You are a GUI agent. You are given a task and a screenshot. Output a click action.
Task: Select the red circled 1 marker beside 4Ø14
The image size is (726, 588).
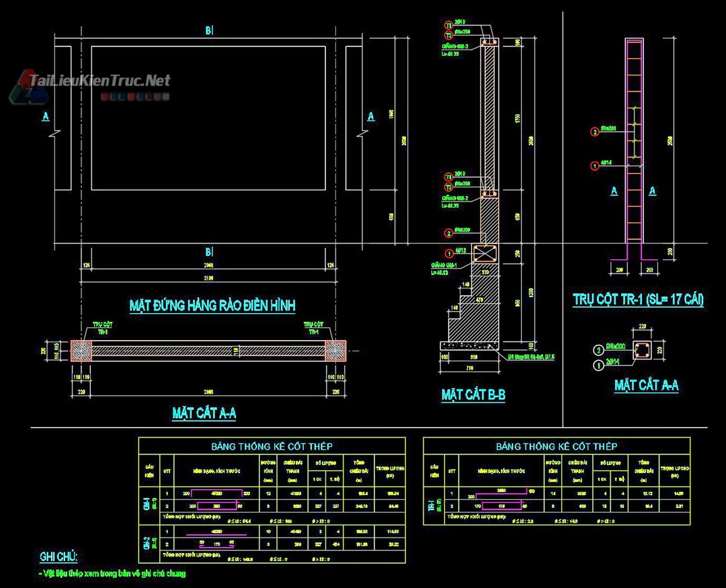coord(594,165)
